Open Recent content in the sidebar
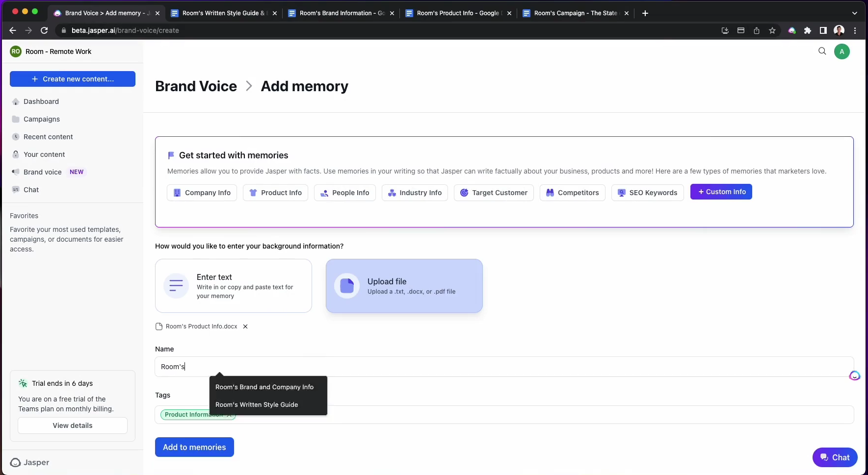This screenshot has height=475, width=868. (x=48, y=137)
